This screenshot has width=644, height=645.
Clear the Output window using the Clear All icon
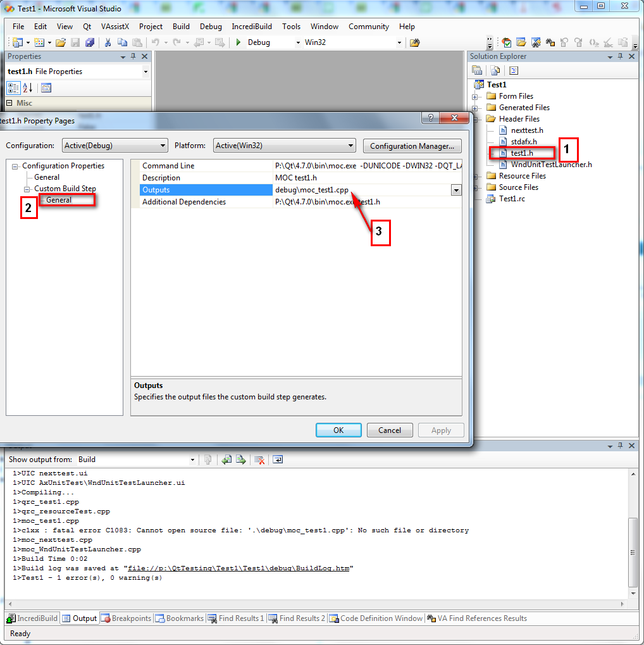point(259,460)
